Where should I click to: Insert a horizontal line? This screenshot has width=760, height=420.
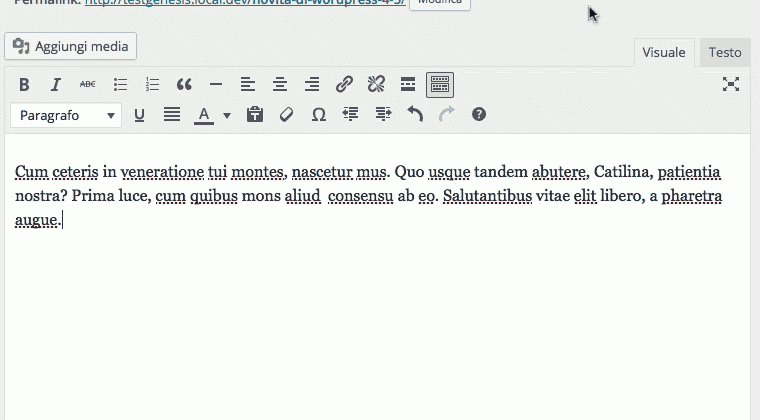click(x=216, y=84)
